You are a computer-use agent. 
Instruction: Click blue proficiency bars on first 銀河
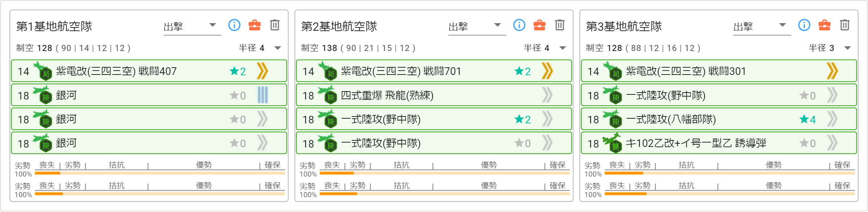point(263,95)
